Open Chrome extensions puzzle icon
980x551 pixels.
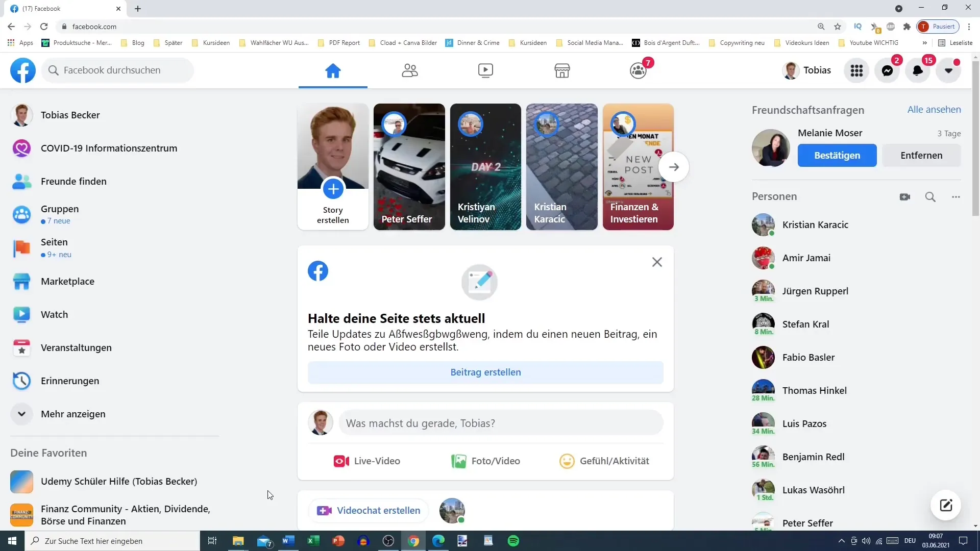[906, 27]
